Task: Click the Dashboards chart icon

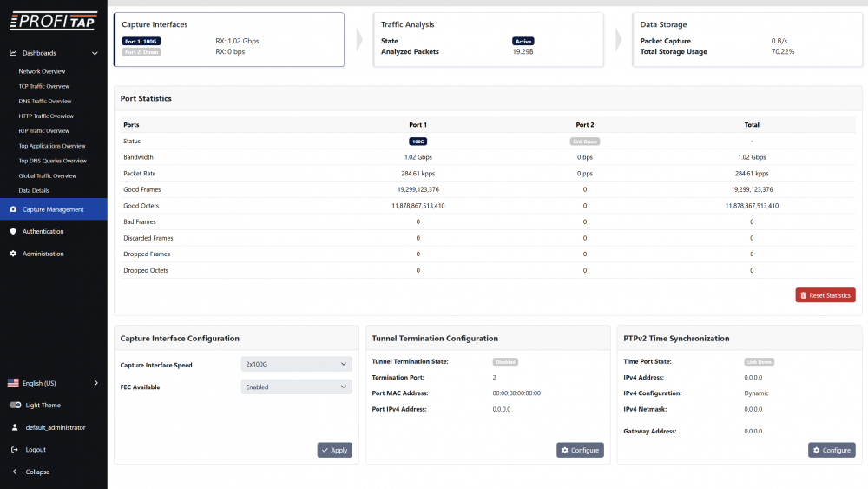Action: (13, 53)
